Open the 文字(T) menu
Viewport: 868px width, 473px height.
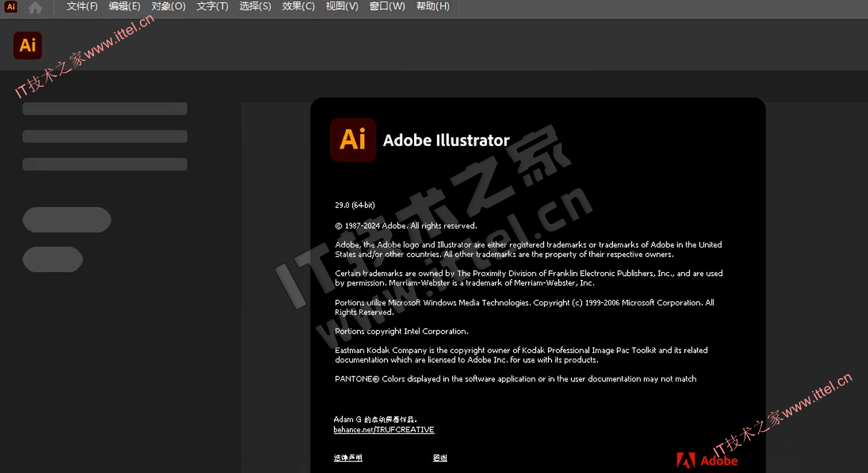[x=212, y=6]
